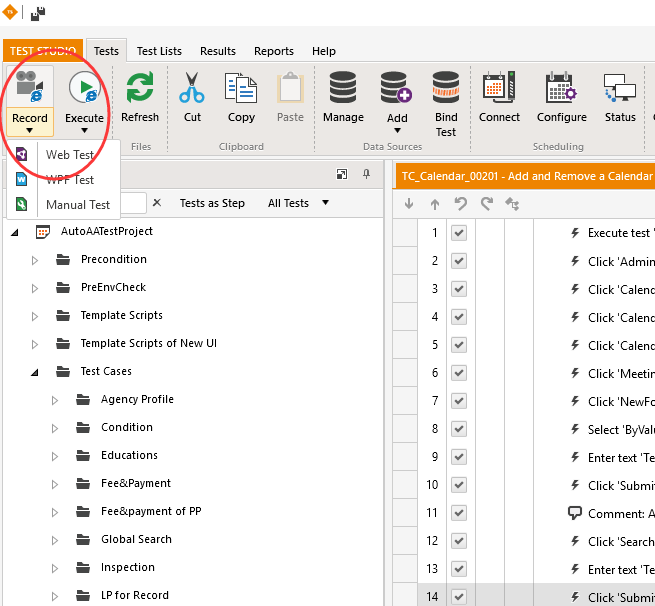Select the Inspection folder
The height and width of the screenshot is (606, 655).
click(128, 567)
